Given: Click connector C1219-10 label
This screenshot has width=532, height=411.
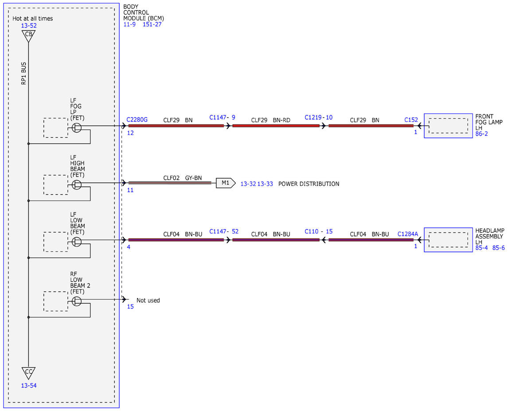Looking at the screenshot, I should tap(318, 117).
